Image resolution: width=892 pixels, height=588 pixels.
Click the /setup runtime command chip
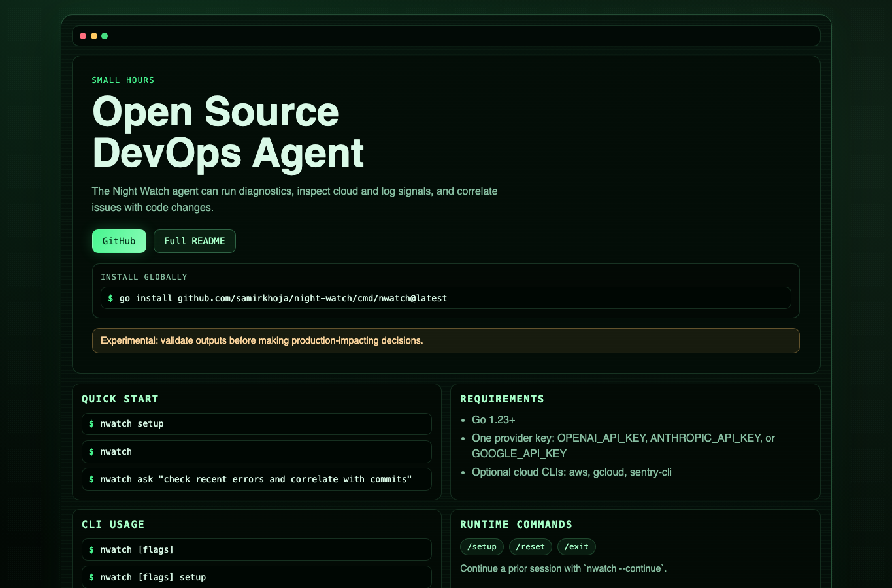click(x=482, y=547)
